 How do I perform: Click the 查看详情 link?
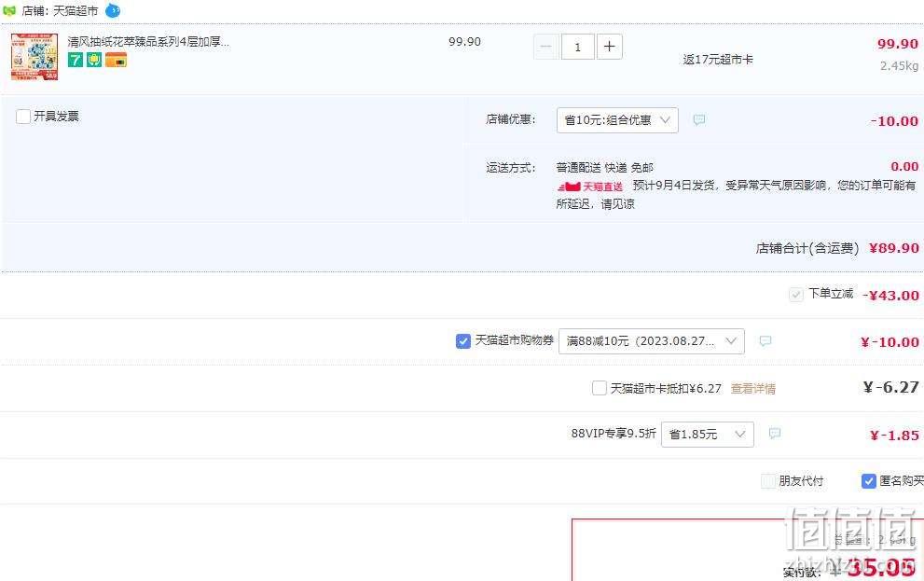click(x=753, y=389)
